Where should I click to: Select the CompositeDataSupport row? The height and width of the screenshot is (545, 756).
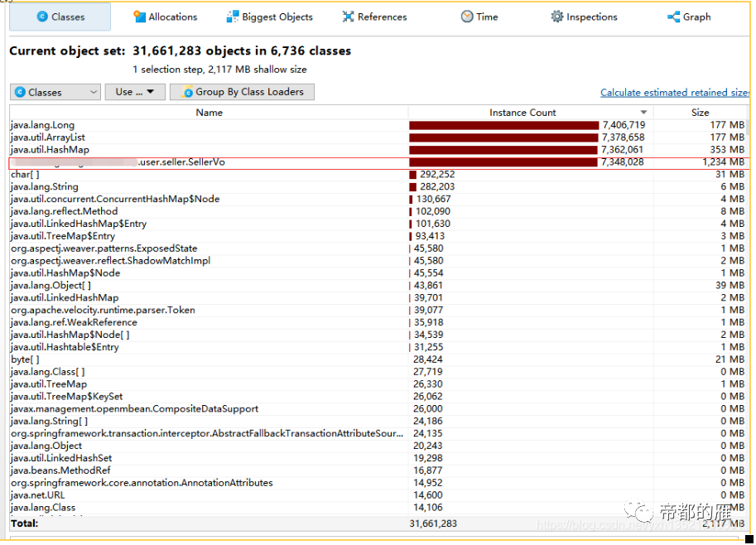click(378, 409)
